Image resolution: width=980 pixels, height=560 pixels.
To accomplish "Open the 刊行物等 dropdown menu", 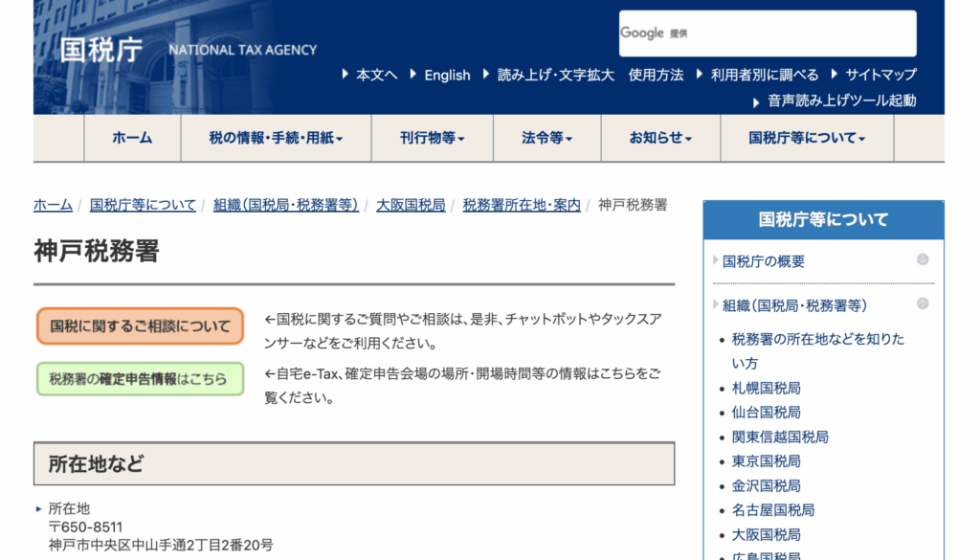I will (432, 138).
